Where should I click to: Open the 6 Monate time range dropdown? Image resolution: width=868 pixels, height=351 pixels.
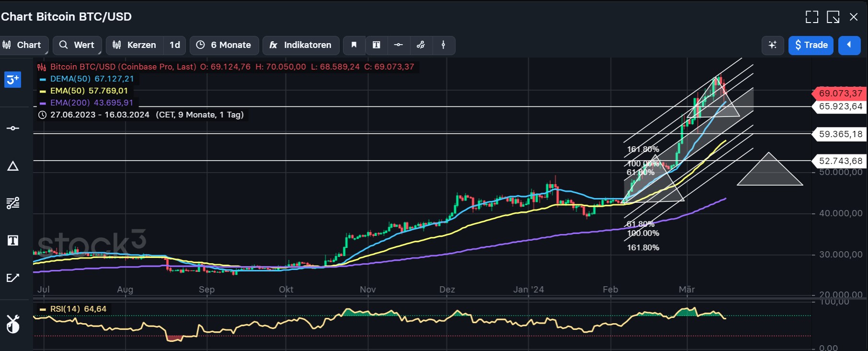pyautogui.click(x=224, y=45)
